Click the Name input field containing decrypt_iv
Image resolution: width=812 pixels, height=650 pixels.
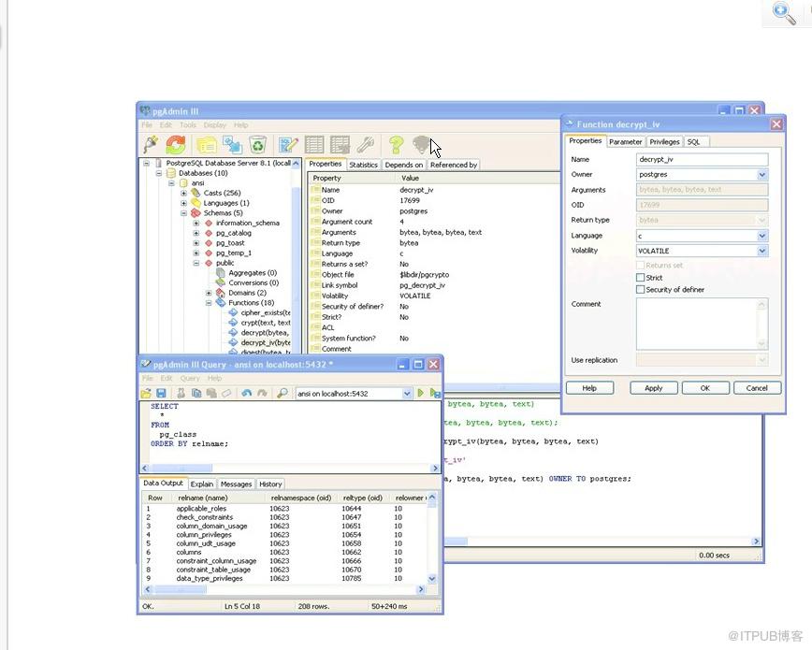point(703,160)
